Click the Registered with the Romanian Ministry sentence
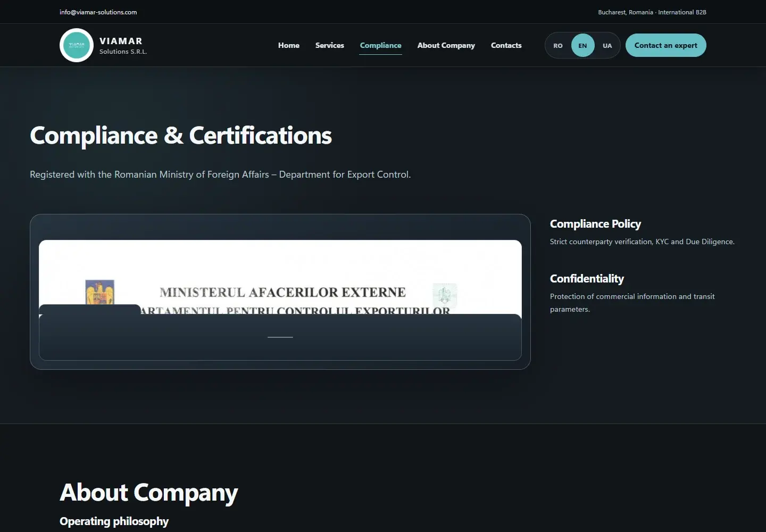 tap(220, 174)
